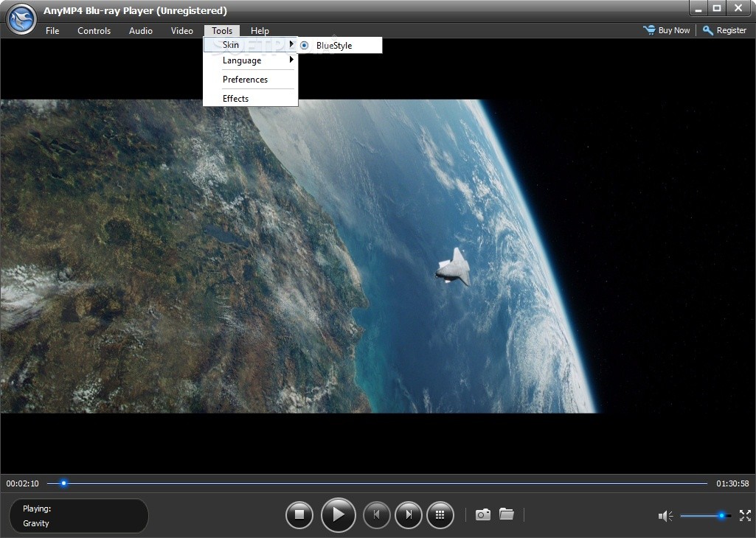This screenshot has height=538, width=756.
Task: Open the File menu
Action: point(52,31)
